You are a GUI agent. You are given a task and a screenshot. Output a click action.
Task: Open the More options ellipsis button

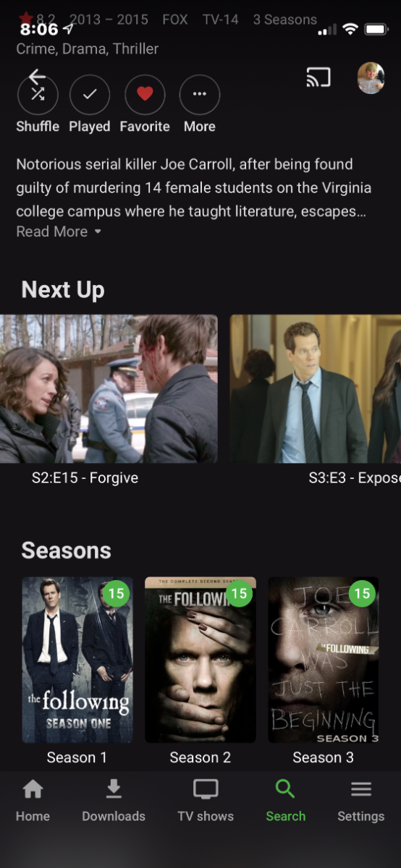[x=200, y=95]
